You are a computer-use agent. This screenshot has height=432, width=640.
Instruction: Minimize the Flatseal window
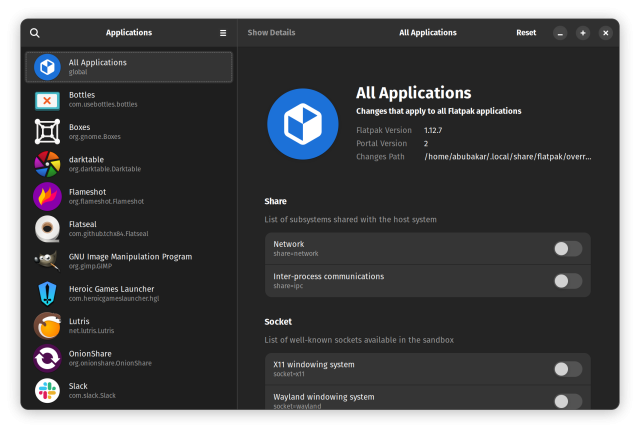560,33
